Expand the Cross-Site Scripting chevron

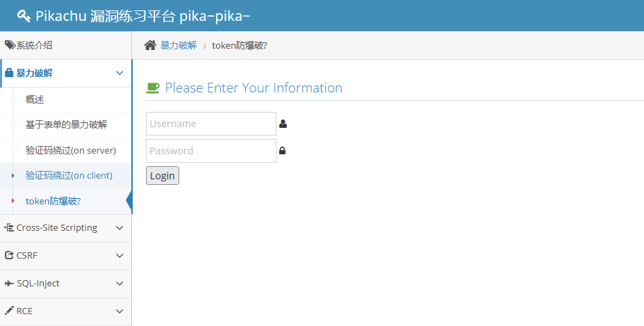(x=119, y=227)
